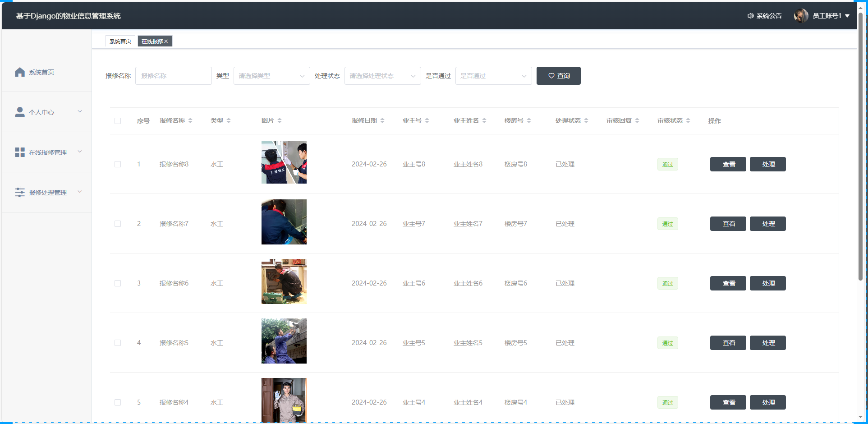Click 处理 for 报修名称5
The image size is (868, 424).
point(768,343)
